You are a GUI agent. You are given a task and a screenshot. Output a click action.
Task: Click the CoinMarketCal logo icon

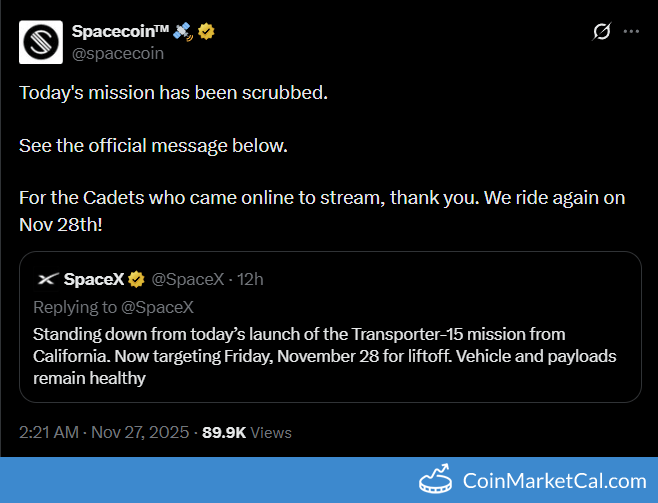(x=434, y=480)
